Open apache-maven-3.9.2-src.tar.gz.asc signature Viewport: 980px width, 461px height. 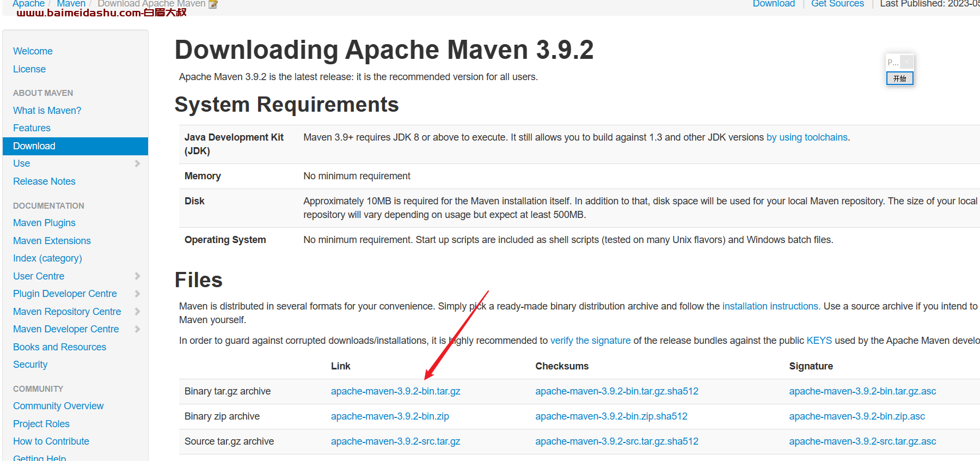point(862,441)
